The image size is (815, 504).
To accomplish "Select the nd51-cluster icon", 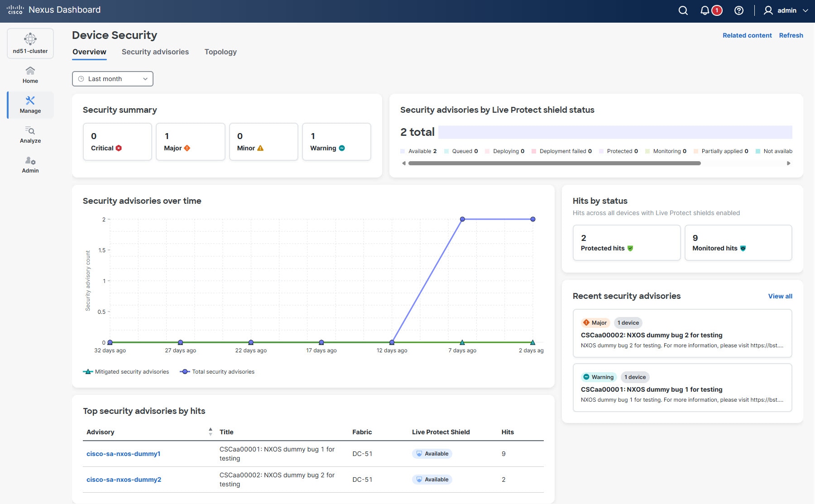I will 30,39.
